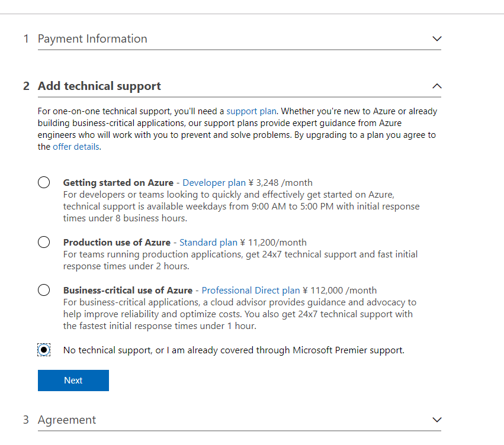
Task: Open the Developer plan link
Action: (214, 183)
